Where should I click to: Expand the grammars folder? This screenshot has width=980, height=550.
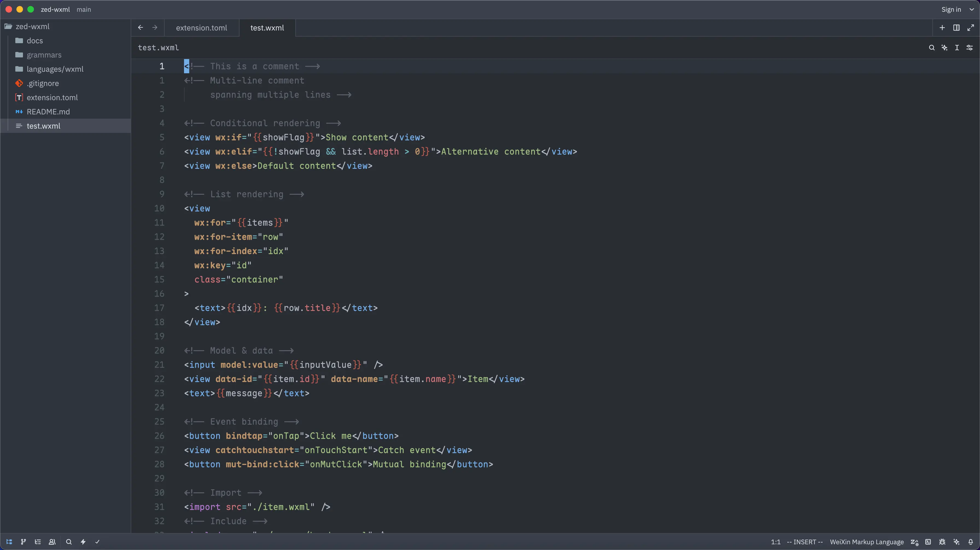click(x=65, y=55)
